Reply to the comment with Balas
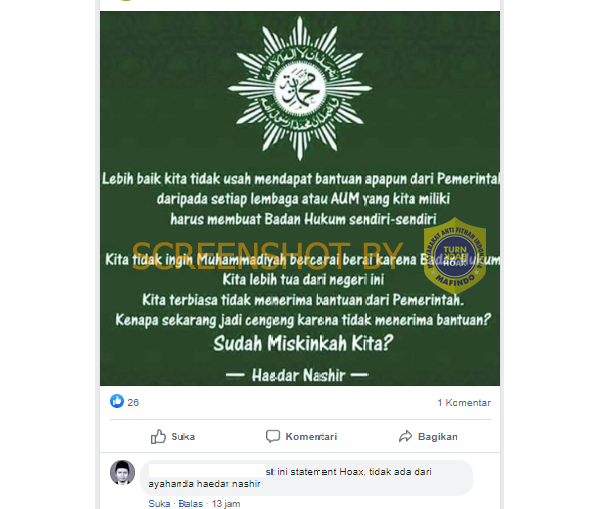Image resolution: width=600 pixels, height=509 pixels. tap(191, 504)
